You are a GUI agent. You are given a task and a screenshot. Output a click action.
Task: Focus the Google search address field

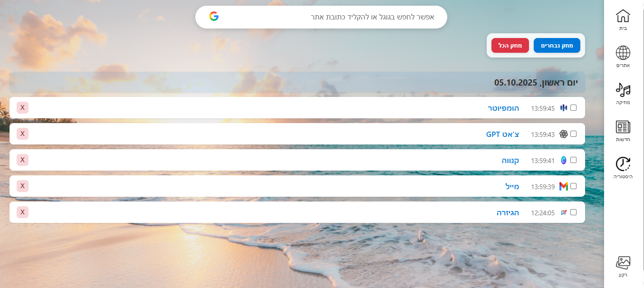[321, 17]
